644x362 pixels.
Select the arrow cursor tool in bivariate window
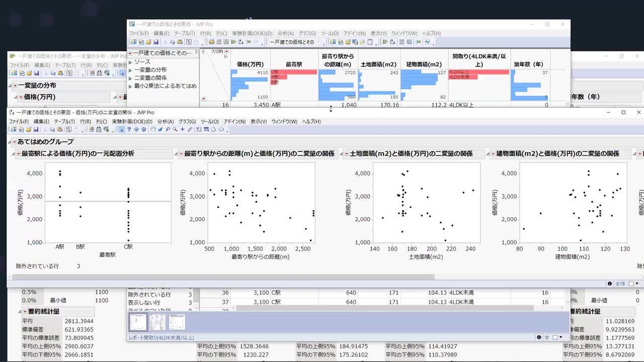click(121, 129)
